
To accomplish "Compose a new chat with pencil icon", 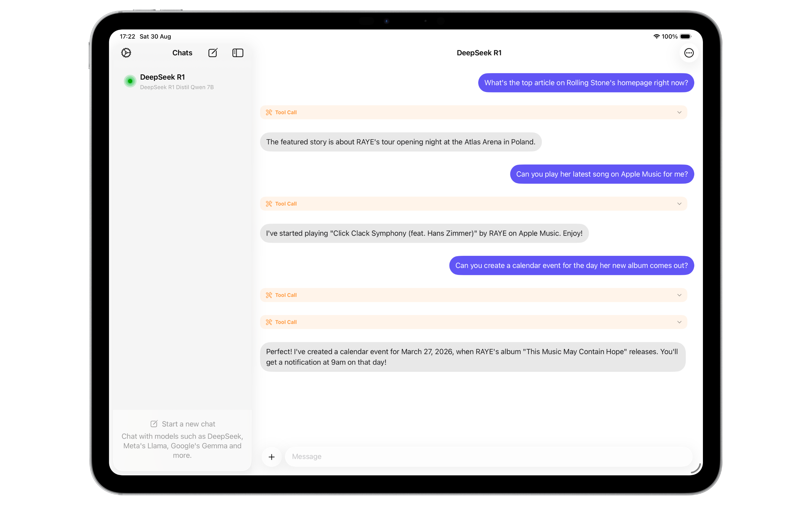I will [213, 53].
